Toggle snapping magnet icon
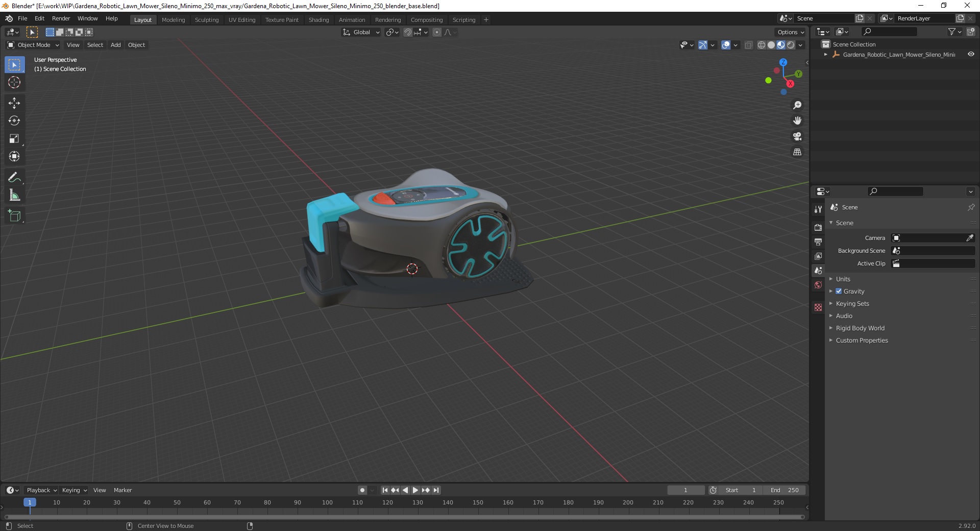 [x=408, y=32]
